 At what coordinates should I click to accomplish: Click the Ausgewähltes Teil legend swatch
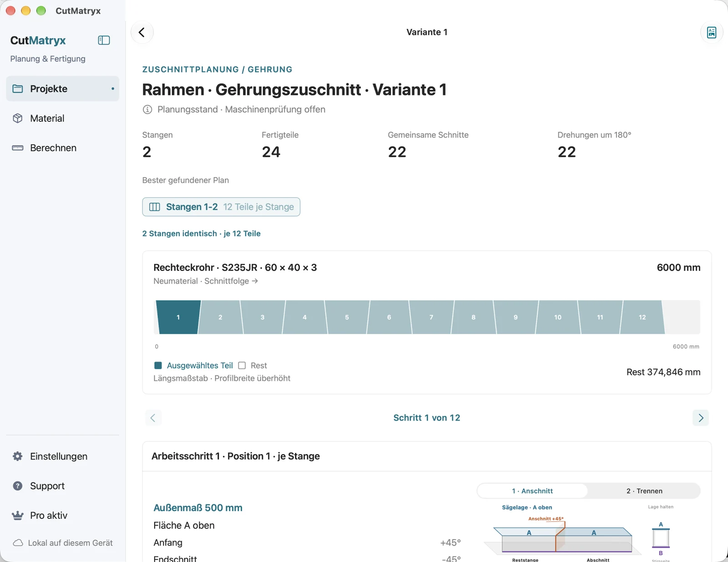coord(158,366)
